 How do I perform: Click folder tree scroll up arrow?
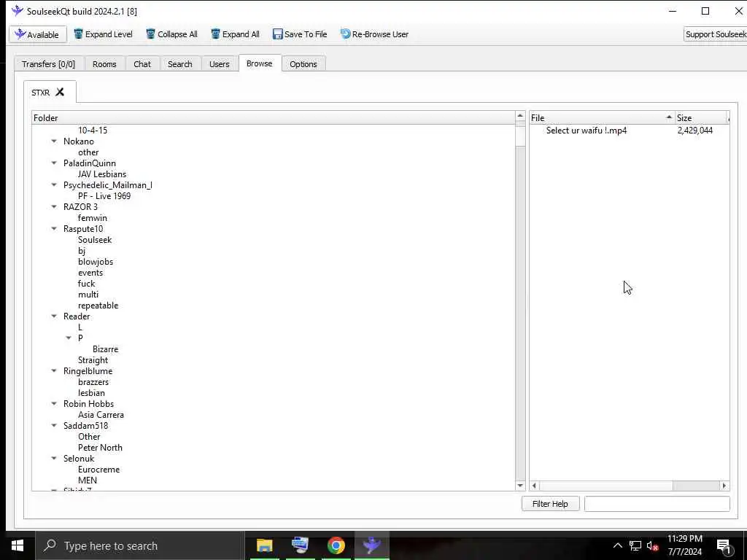(x=520, y=116)
